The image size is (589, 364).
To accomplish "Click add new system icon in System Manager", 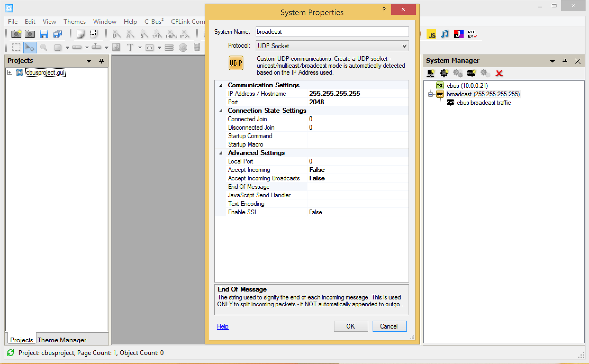I will tap(431, 73).
